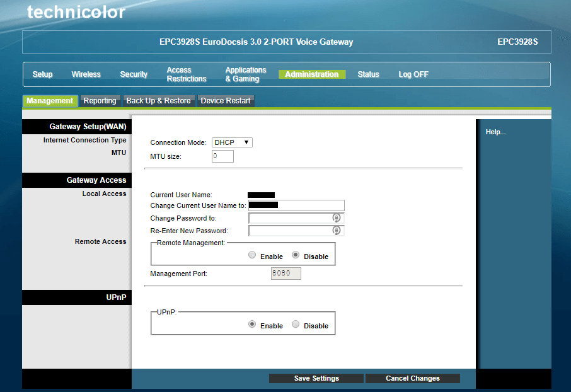
Task: Select the Disable option for UPnP
Action: [x=296, y=323]
